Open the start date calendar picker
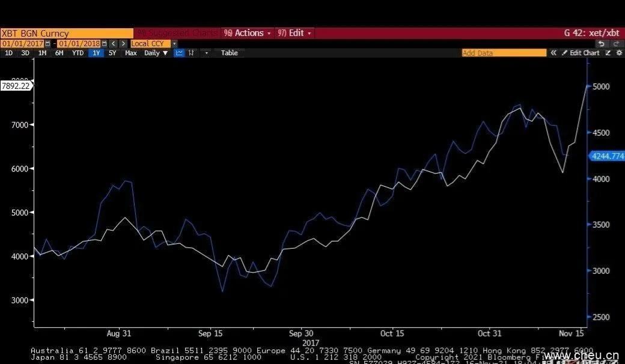 point(47,44)
